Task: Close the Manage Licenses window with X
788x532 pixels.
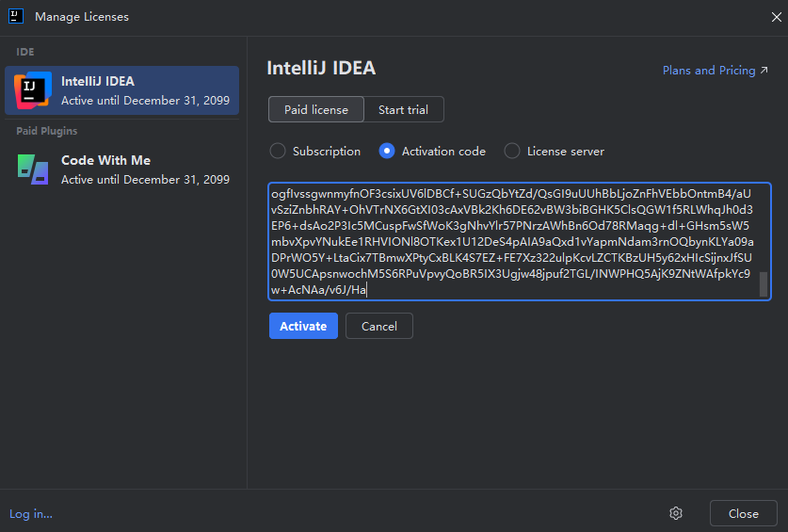Action: pos(776,16)
